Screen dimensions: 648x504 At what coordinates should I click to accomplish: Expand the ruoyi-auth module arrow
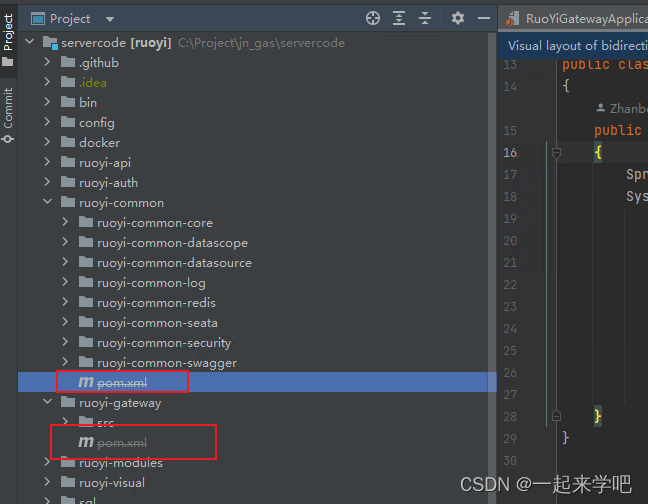click(47, 182)
